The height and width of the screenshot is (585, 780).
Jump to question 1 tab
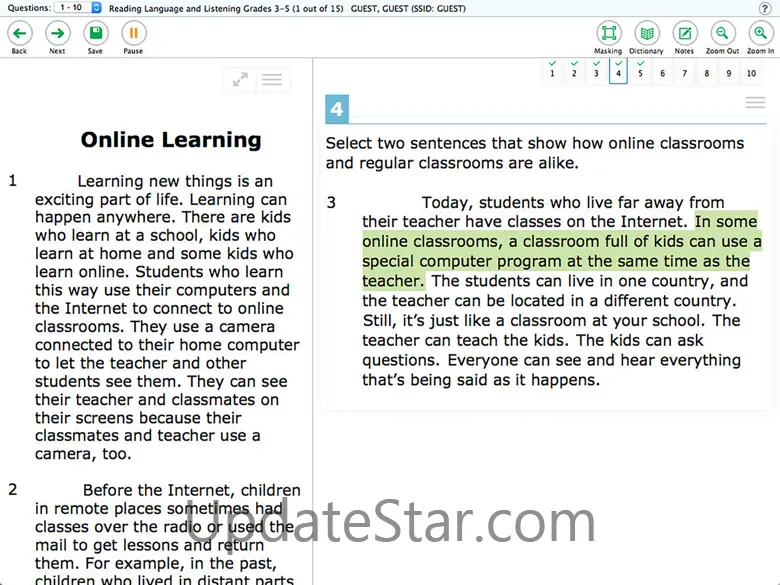pos(552,71)
